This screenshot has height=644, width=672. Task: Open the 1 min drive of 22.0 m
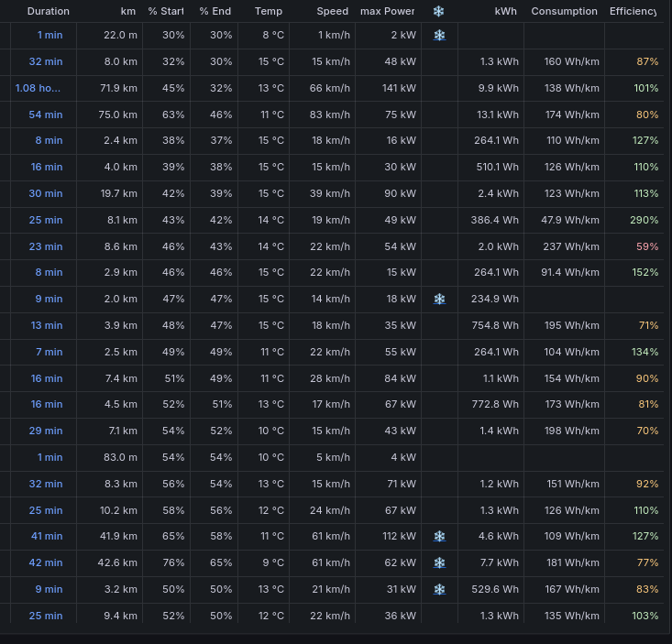(50, 35)
